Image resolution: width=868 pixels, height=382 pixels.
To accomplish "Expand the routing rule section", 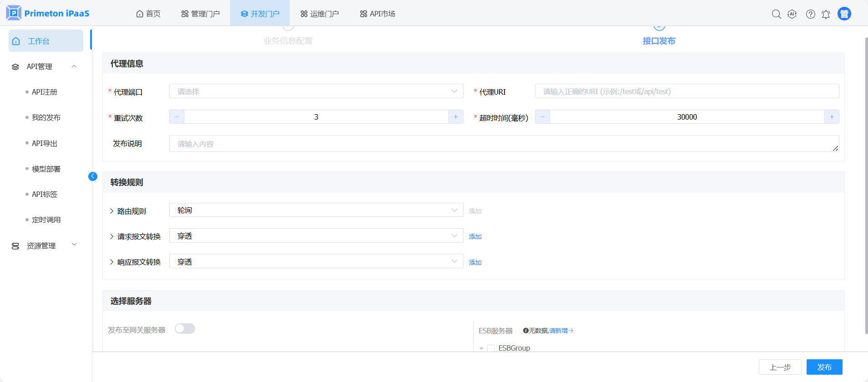I will tap(112, 211).
